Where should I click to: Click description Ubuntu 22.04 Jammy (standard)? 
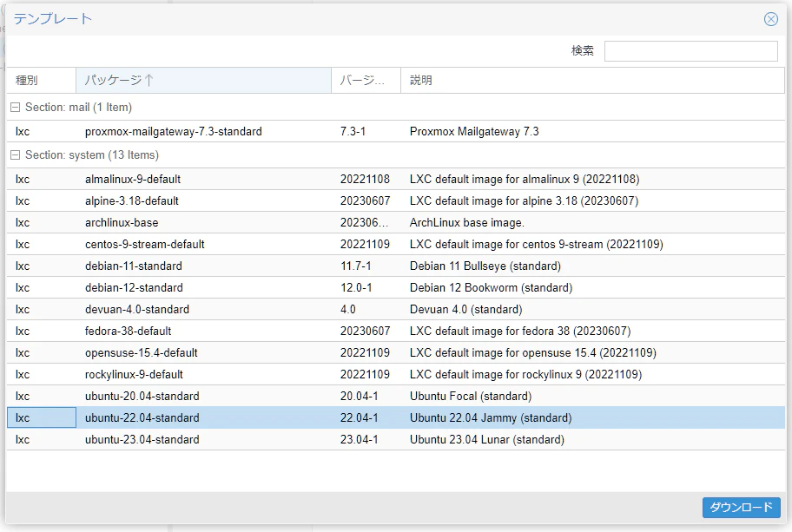491,418
